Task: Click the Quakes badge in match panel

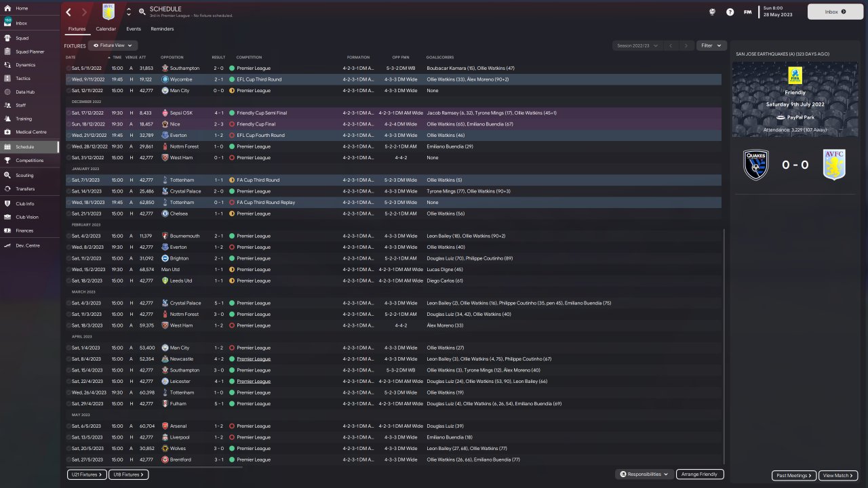Action: pyautogui.click(x=756, y=165)
